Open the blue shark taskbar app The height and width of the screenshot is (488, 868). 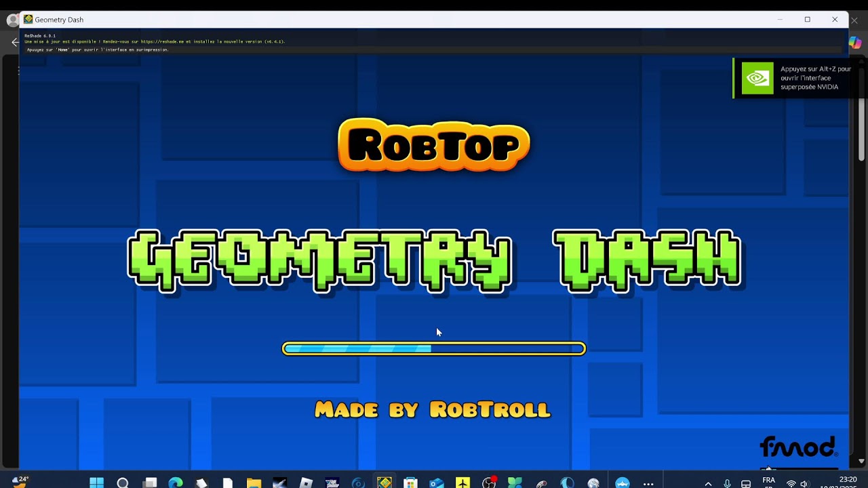tap(623, 483)
